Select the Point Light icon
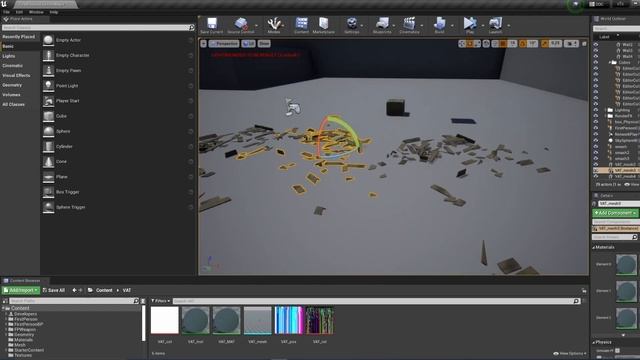 point(48,86)
